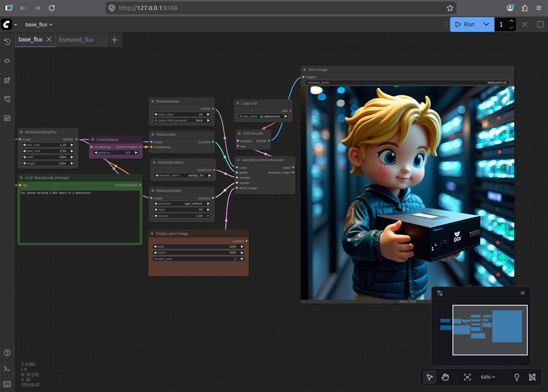Toggle link visibility icon in canvas toolbar
Screen dimensions: 548x392
click(x=532, y=377)
